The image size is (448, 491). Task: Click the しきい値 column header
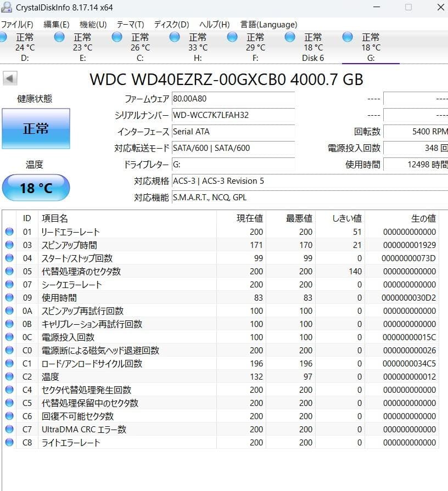tap(340, 218)
